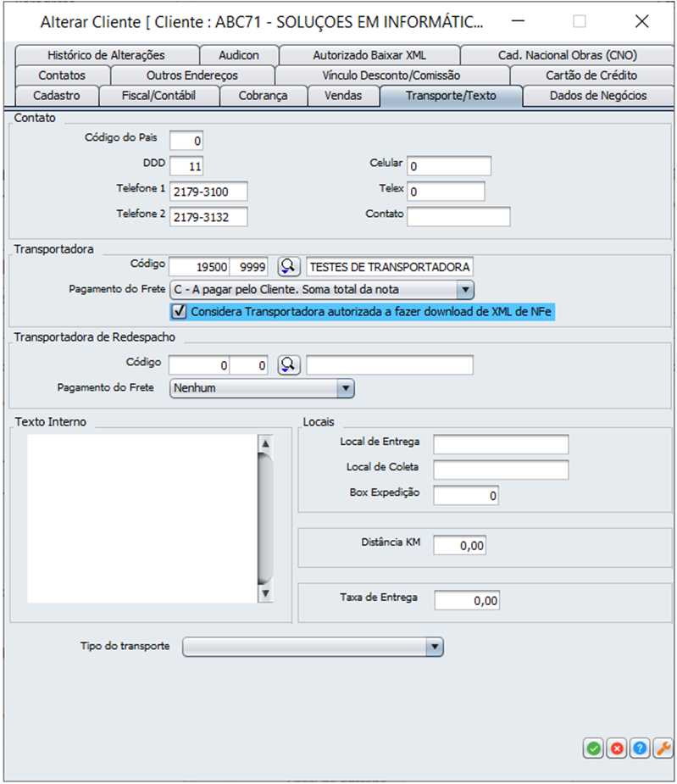Open the Fiscal/Contábil tab
Viewport: 677px width, 784px height.
tap(159, 96)
